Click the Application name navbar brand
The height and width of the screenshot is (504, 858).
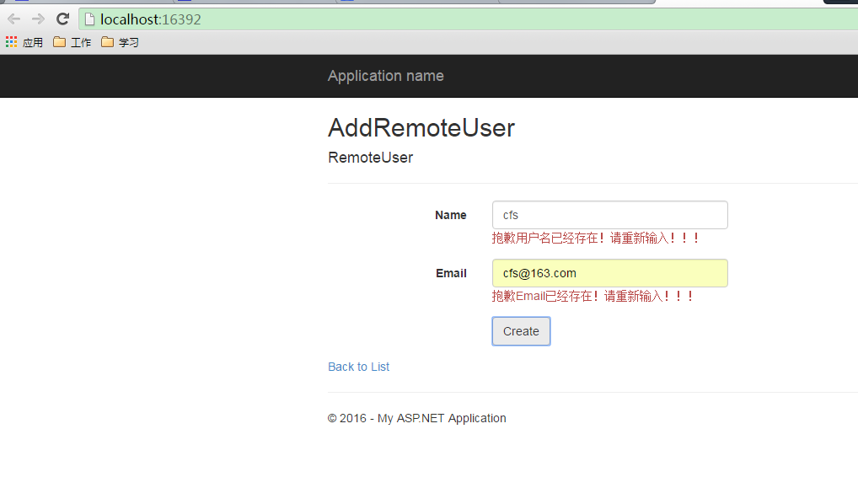pyautogui.click(x=386, y=76)
